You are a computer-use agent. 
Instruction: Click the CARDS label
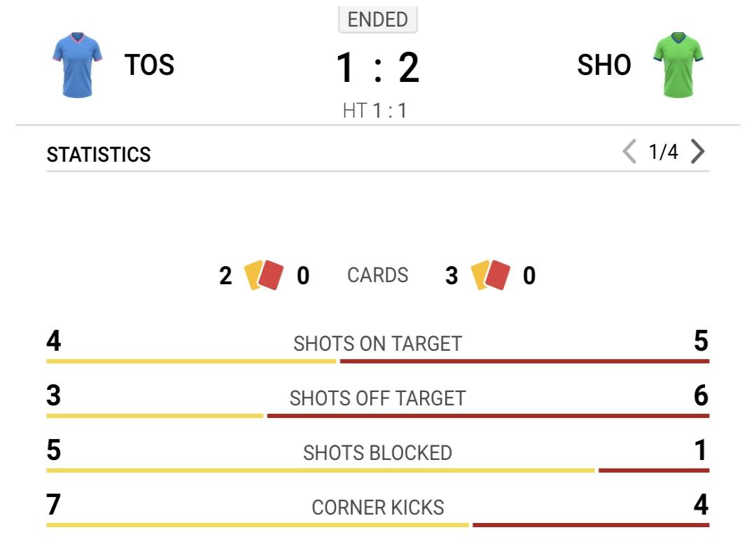tap(378, 275)
